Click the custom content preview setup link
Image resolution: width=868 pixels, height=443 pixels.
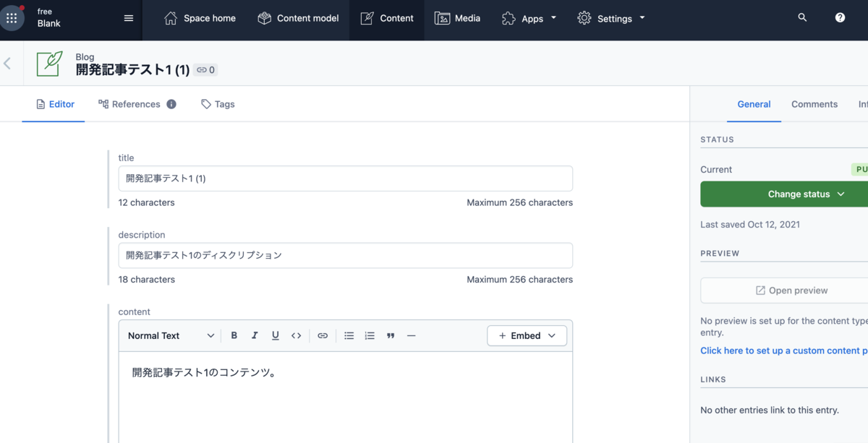784,350
